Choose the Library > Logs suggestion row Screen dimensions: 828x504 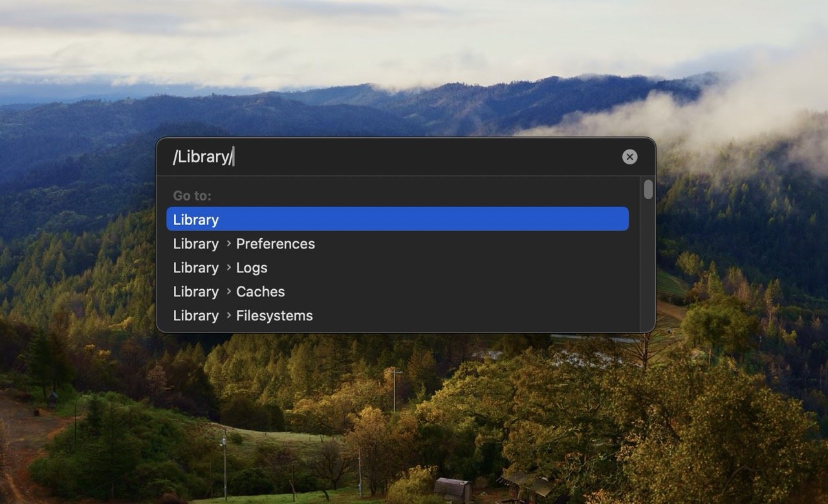pos(397,268)
